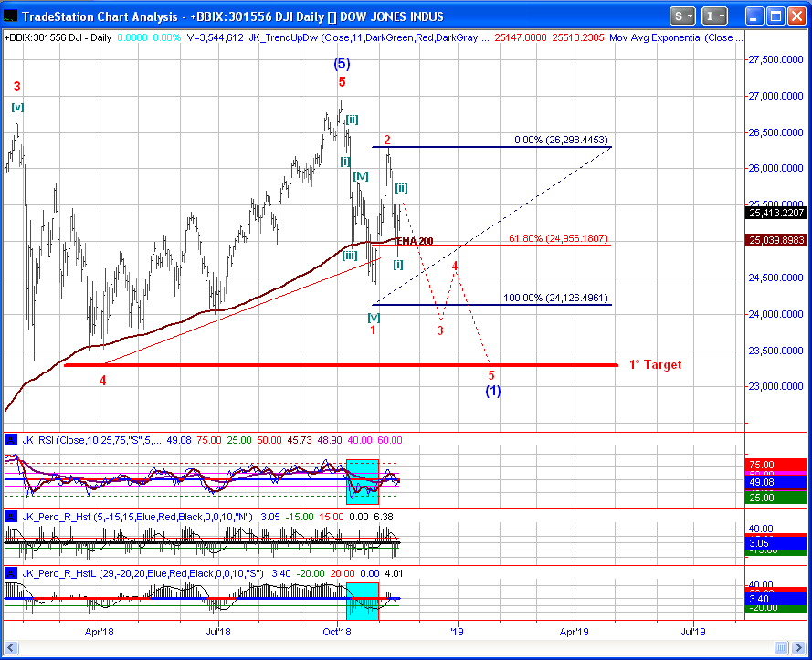The image size is (812, 660).
Task: Select the JK_Perc_R_Hst indicator label
Action: pyautogui.click(x=137, y=517)
